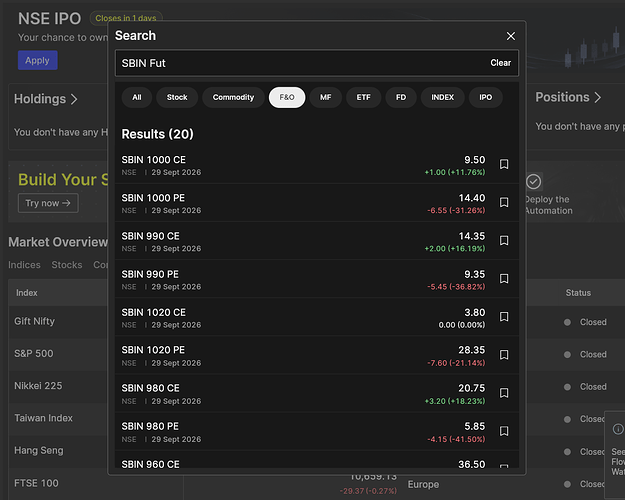Filter results by IPO
Image resolution: width=625 pixels, height=500 pixels.
485,97
